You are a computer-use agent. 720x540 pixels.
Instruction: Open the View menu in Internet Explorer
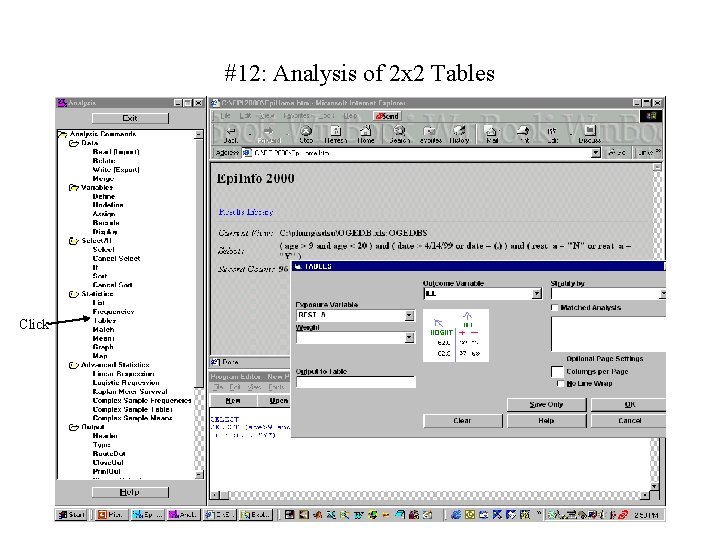265,116
